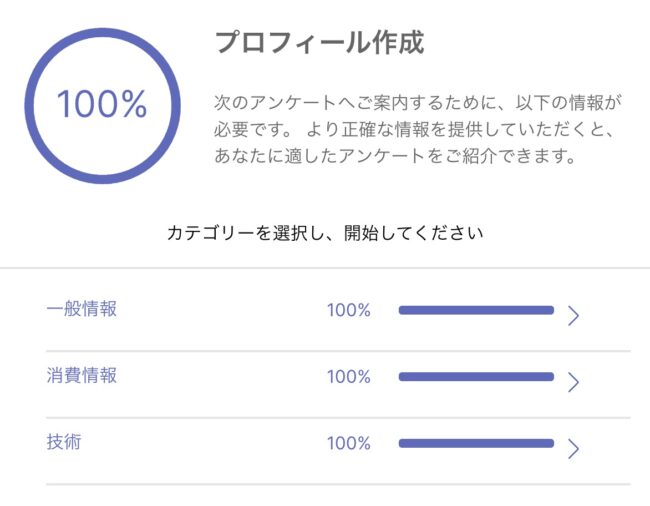Screen dimensions: 650x506
Task: Click the プロフィール作成 heading
Action: click(x=319, y=43)
